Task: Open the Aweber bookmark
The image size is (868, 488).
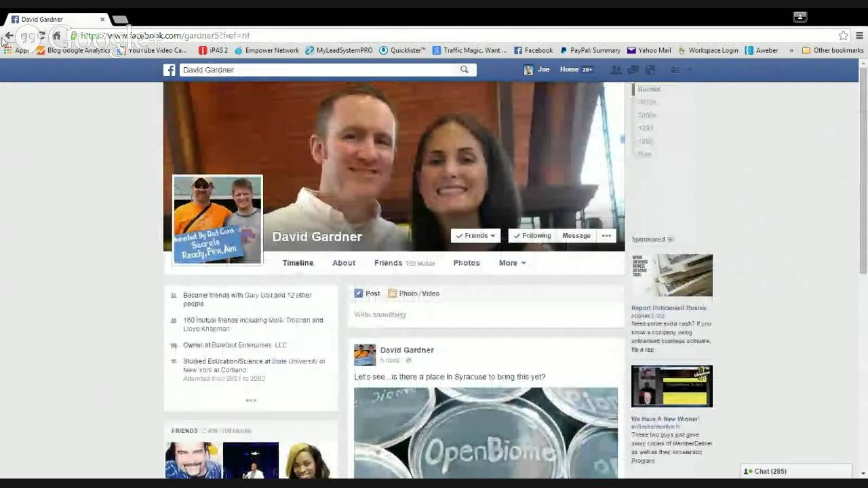Action: coord(762,50)
